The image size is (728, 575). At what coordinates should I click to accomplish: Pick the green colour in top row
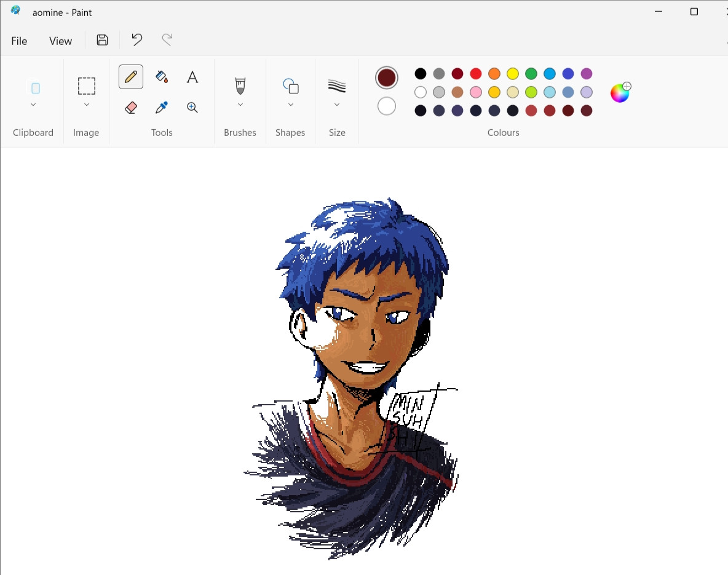(531, 73)
